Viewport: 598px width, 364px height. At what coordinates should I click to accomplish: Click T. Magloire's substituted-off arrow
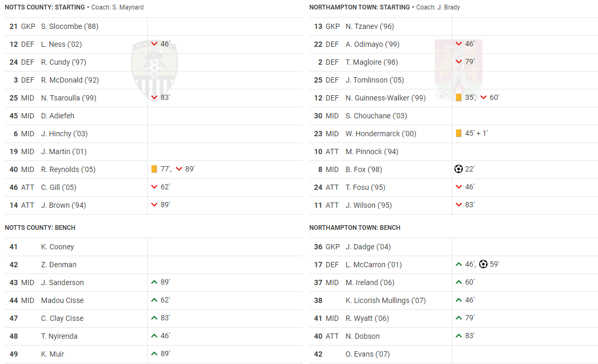tap(459, 62)
